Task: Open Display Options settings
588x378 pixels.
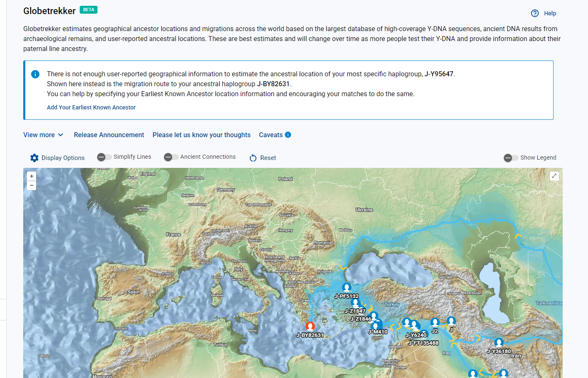Action: click(x=57, y=158)
